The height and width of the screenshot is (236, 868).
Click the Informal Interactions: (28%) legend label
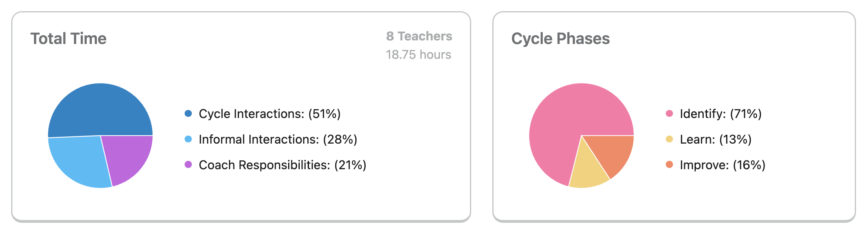(x=278, y=140)
